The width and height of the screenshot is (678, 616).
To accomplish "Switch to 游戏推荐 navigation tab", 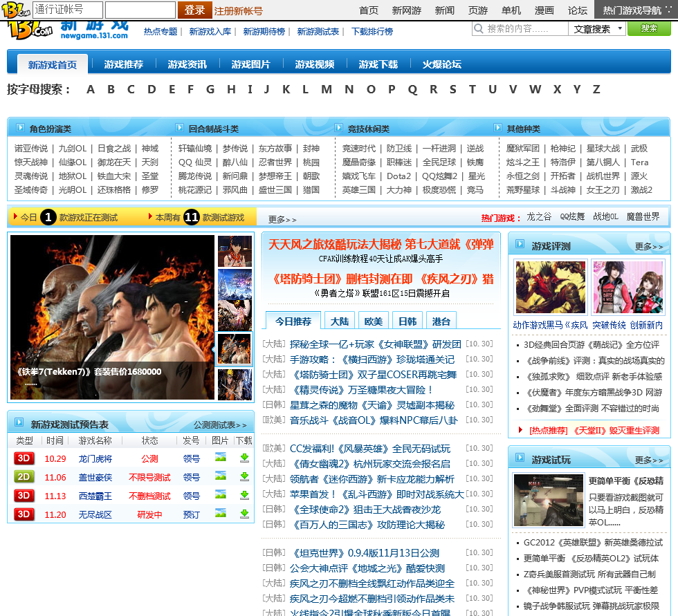I will [x=124, y=64].
